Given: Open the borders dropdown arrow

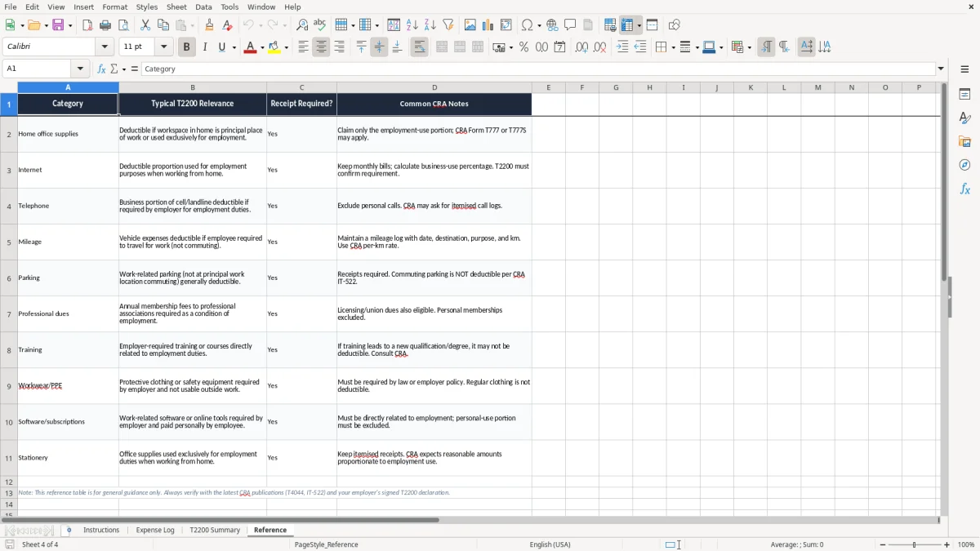Looking at the screenshot, I should click(x=673, y=47).
